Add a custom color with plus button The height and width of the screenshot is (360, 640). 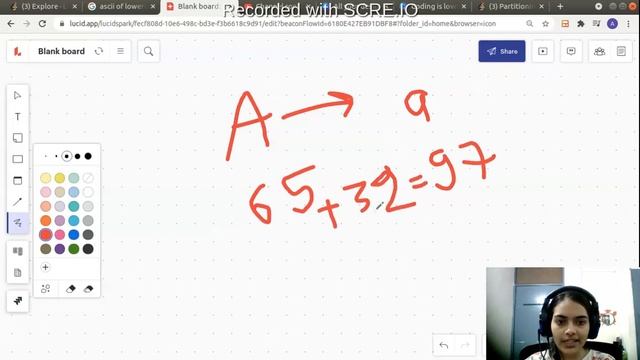(x=45, y=267)
